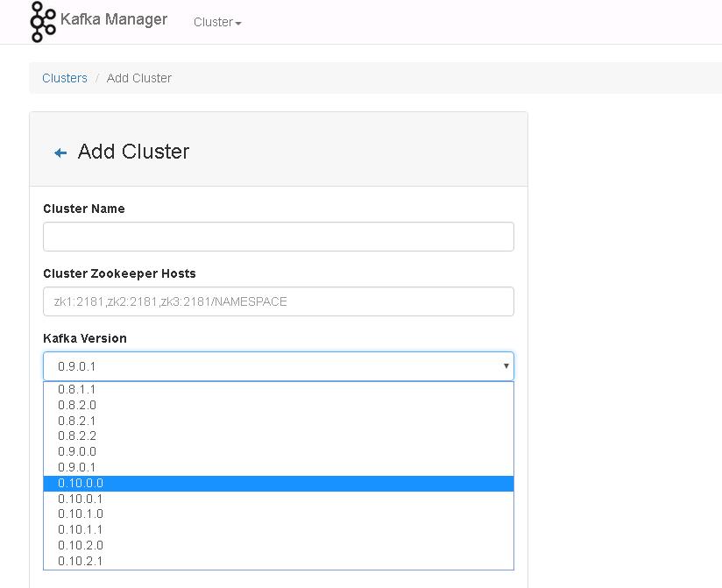Click the Cluster Zookeeper Hosts field
The height and width of the screenshot is (588, 722).
coord(278,301)
